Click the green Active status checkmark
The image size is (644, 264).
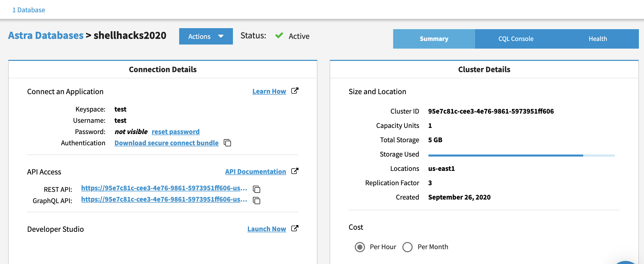click(279, 35)
